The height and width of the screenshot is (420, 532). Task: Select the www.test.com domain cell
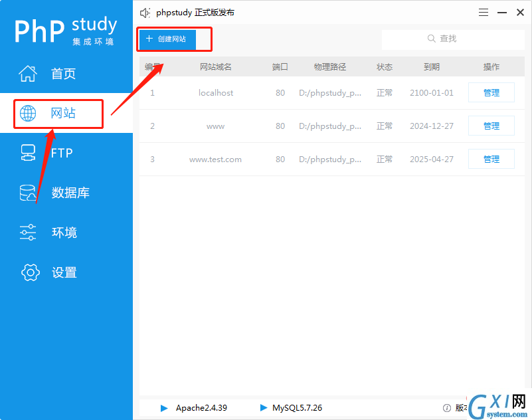click(215, 159)
